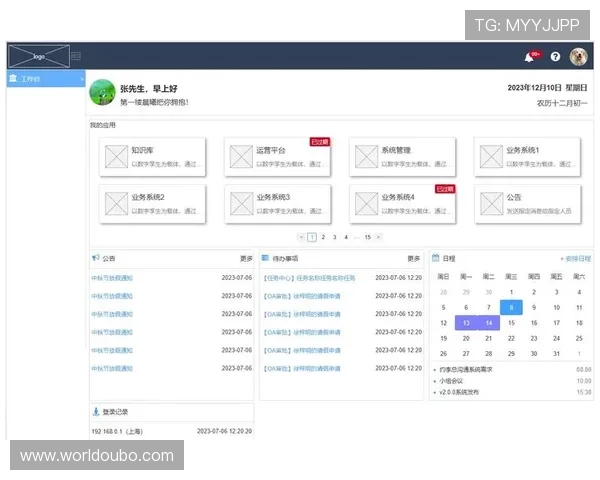Open the user avatar in header
Image resolution: width=600 pixels, height=480 pixels.
pyautogui.click(x=579, y=57)
